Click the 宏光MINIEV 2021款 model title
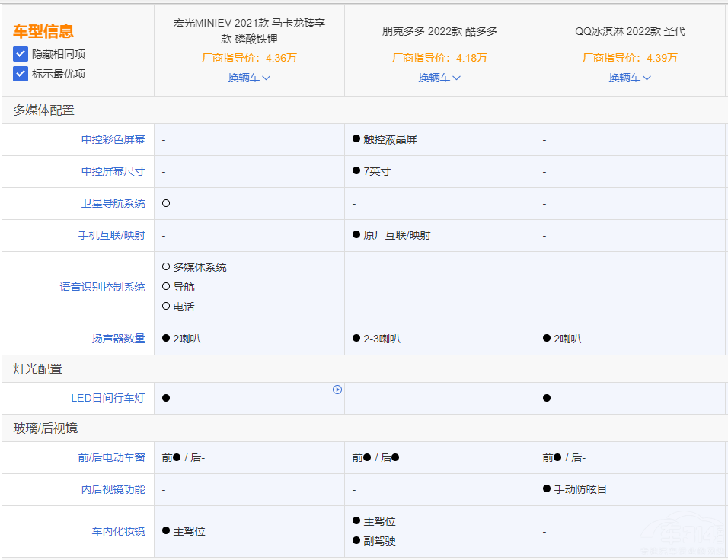 click(x=249, y=30)
